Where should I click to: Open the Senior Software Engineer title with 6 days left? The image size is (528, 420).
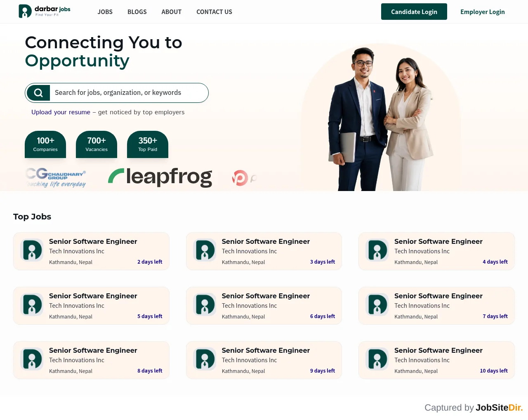click(x=266, y=296)
